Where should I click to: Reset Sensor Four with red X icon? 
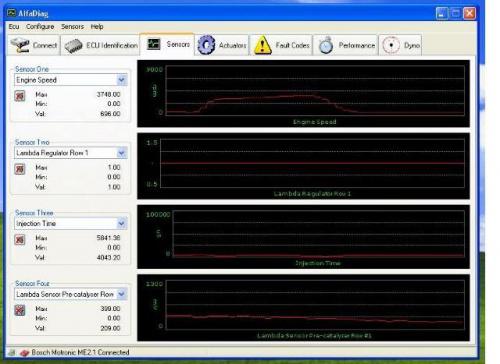[20, 310]
